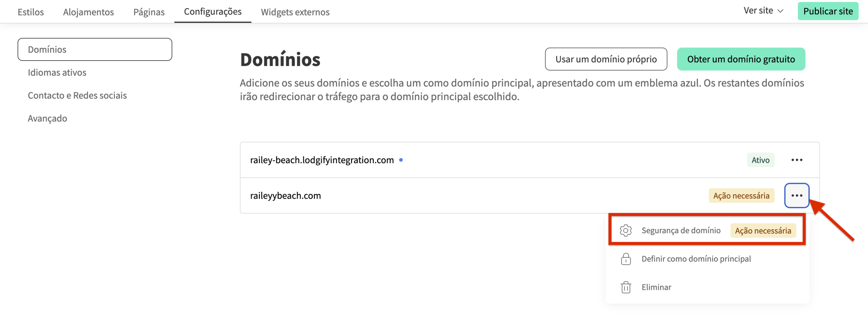This screenshot has height=317, width=868.
Task: Open the gear icon for Segurança de domínio
Action: [626, 230]
